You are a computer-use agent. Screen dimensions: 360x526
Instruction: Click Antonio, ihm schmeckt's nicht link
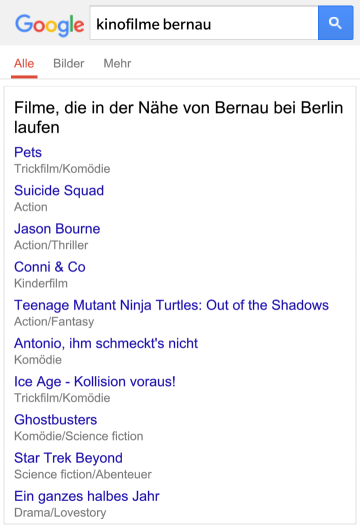click(106, 344)
